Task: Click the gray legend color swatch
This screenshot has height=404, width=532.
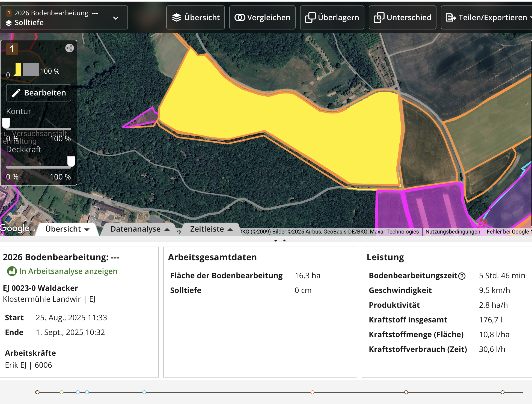Action: pyautogui.click(x=31, y=69)
